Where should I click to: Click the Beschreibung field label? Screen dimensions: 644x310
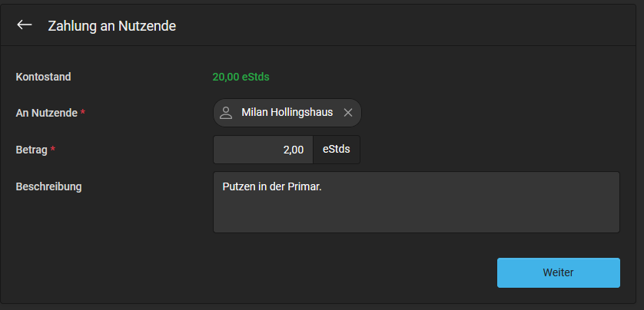[x=48, y=187]
